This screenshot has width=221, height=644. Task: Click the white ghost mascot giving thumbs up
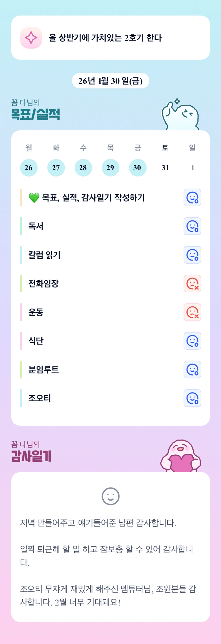[x=180, y=115]
